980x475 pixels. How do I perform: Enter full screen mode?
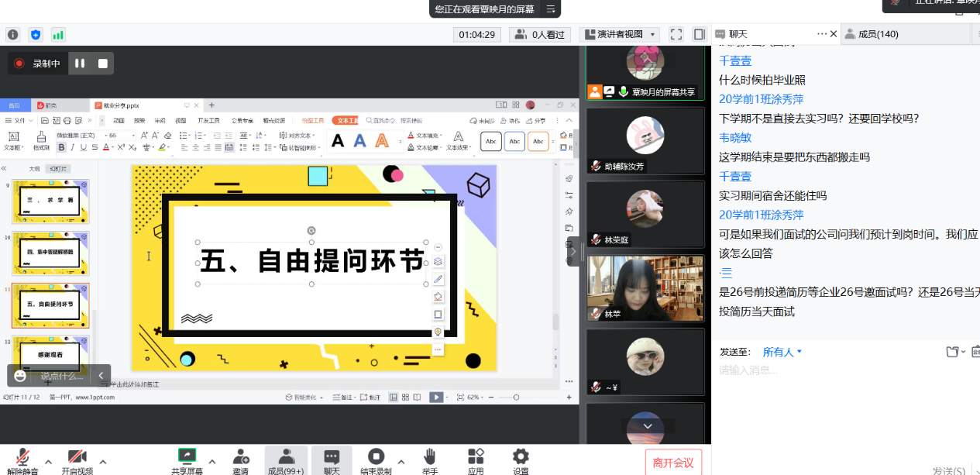[x=676, y=34]
